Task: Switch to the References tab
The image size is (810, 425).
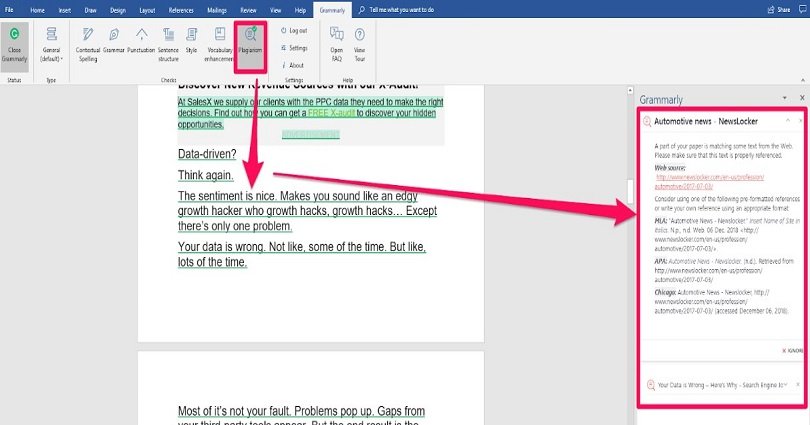Action: click(181, 10)
